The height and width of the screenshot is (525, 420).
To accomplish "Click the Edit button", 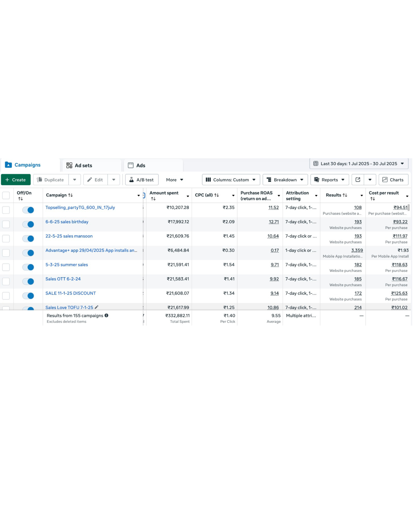I will click(96, 180).
